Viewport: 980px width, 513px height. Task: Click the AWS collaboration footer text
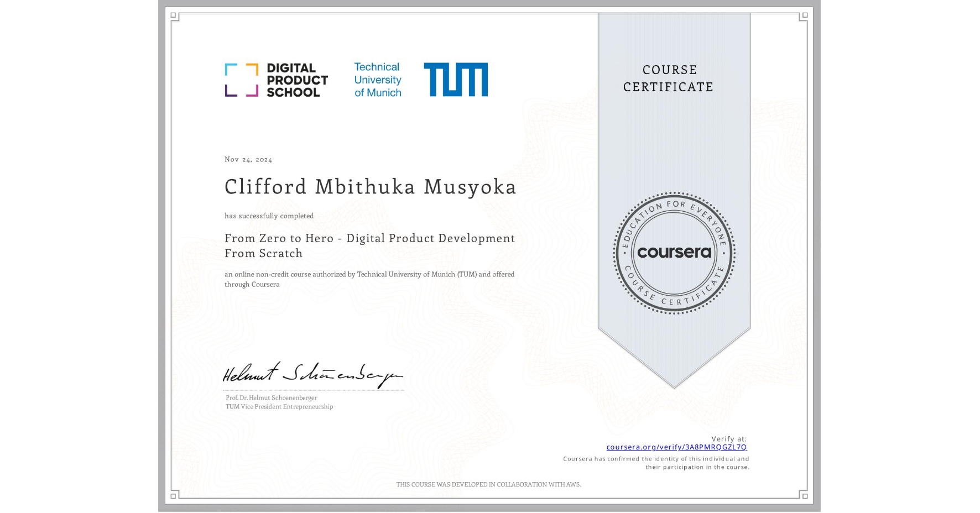click(x=489, y=484)
